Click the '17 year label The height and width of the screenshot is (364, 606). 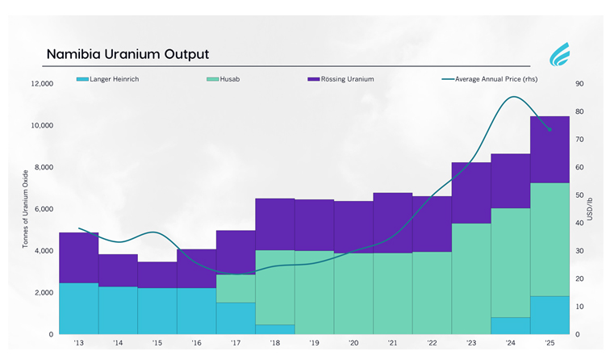click(236, 343)
